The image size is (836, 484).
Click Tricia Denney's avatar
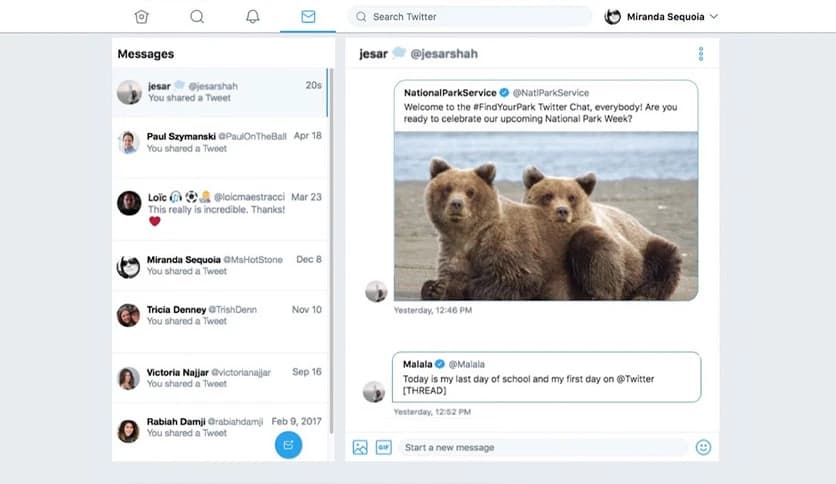click(128, 316)
